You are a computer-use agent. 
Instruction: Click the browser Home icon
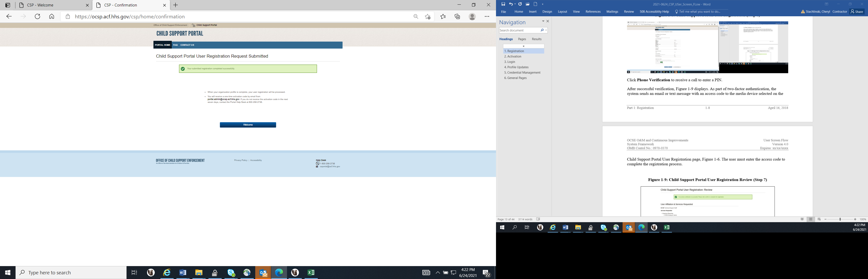point(52,17)
